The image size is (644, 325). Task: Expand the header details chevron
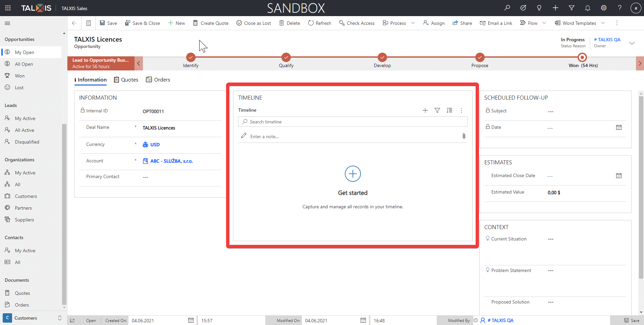point(632,43)
